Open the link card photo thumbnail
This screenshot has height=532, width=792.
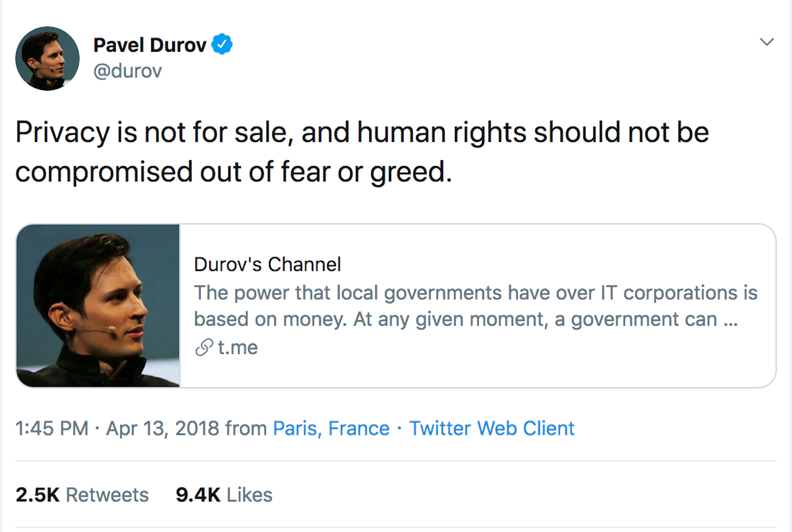(98, 306)
